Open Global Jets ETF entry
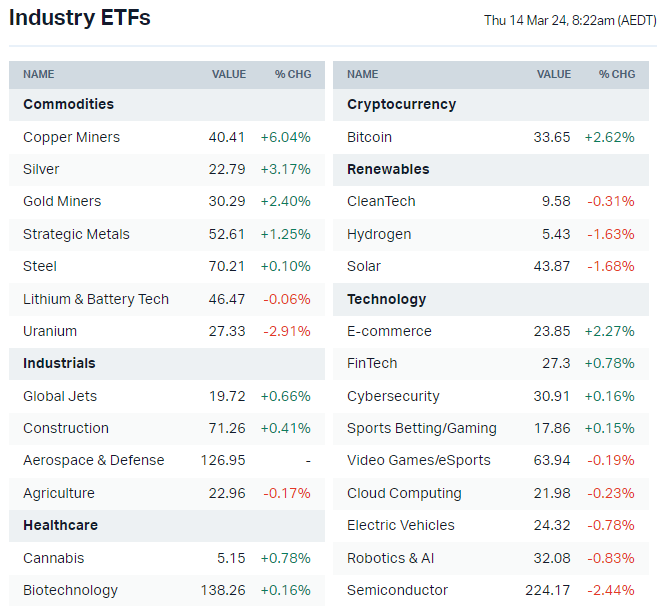Viewport: 666px width, 606px height. click(60, 396)
